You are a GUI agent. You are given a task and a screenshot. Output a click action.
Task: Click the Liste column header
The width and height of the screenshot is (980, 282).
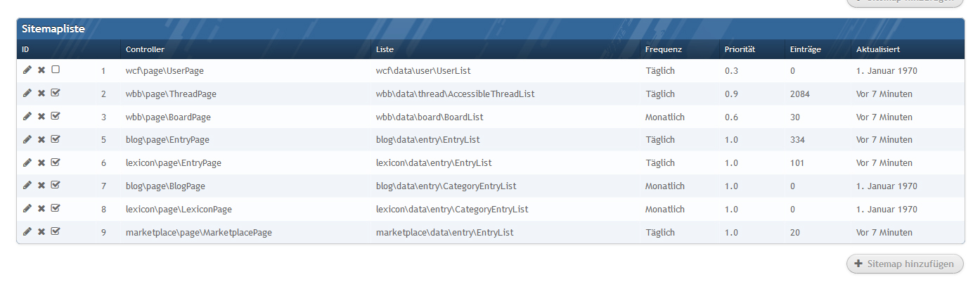[385, 50]
